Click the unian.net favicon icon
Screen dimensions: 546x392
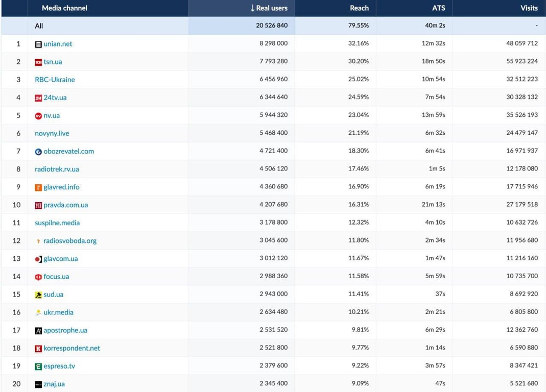38,44
